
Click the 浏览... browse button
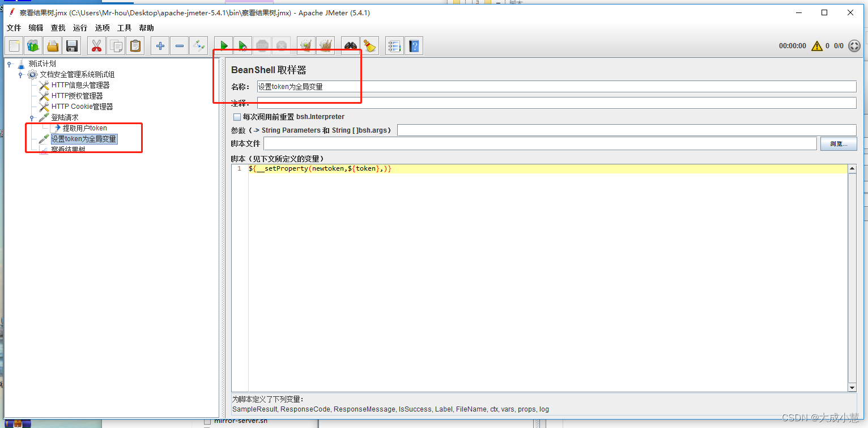[839, 144]
